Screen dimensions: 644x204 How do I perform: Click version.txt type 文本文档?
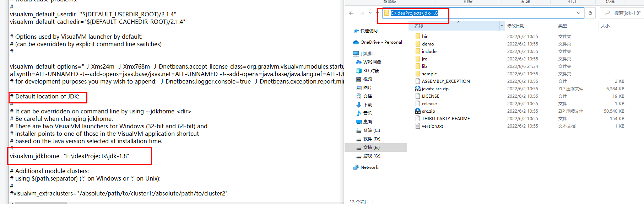coord(567,126)
